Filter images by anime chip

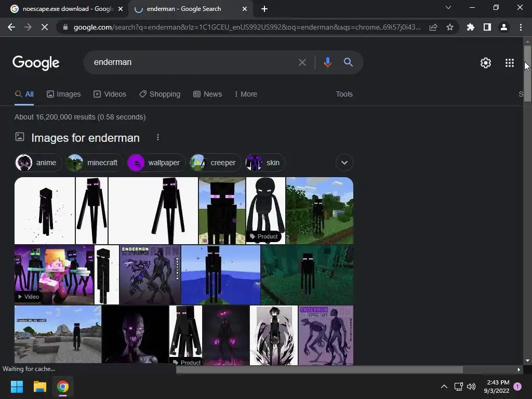point(38,163)
